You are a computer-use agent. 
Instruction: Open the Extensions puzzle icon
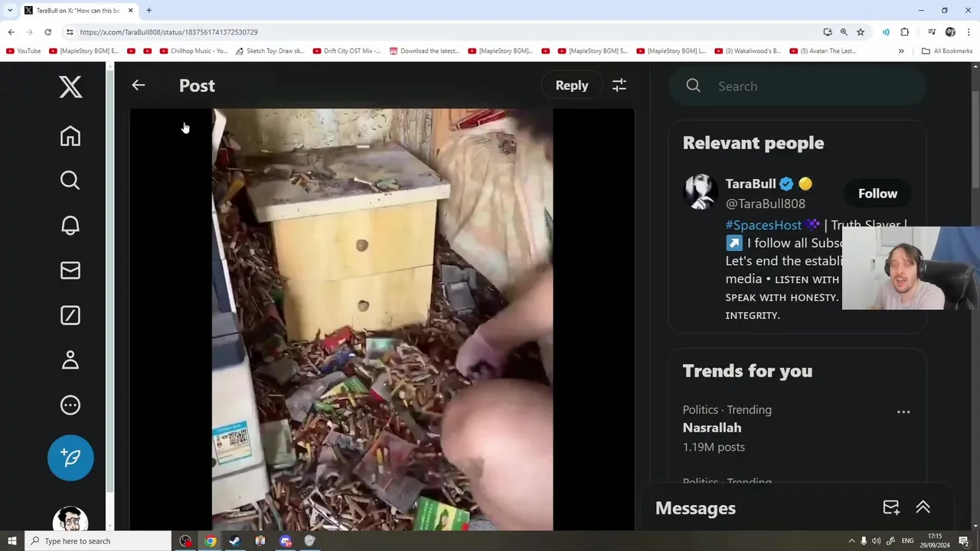(x=905, y=32)
